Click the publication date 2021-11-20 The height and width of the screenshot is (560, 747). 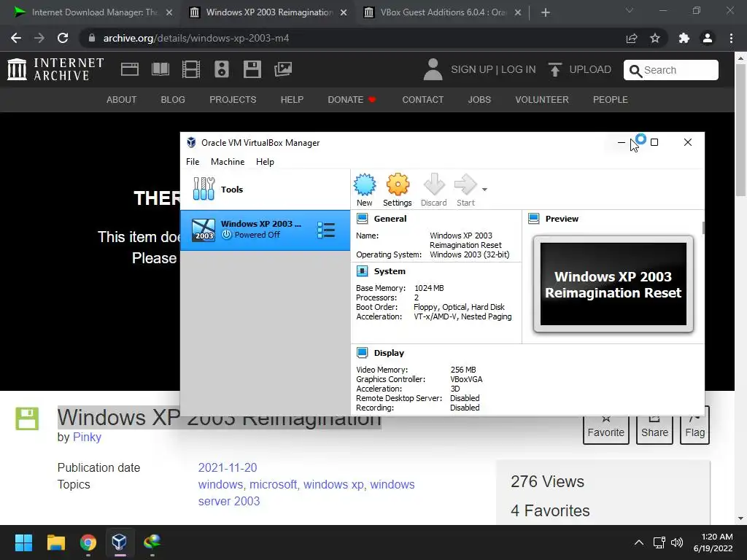pyautogui.click(x=228, y=467)
